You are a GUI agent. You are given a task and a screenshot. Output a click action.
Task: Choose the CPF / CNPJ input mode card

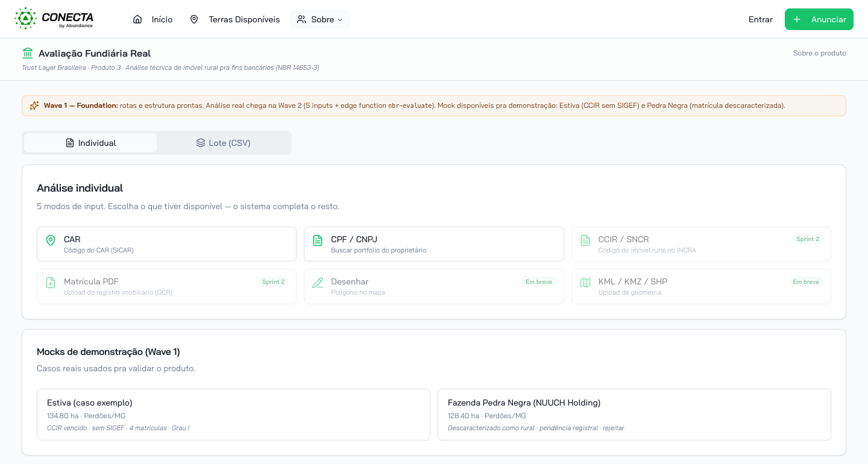434,244
